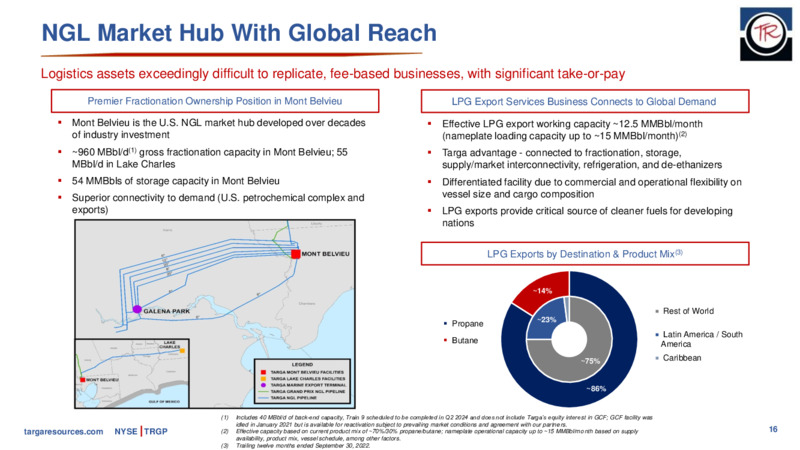Click the '~960 MBbl/d gross fractionation capacity' bullet
Screen dimensions: 800x450
[210, 158]
